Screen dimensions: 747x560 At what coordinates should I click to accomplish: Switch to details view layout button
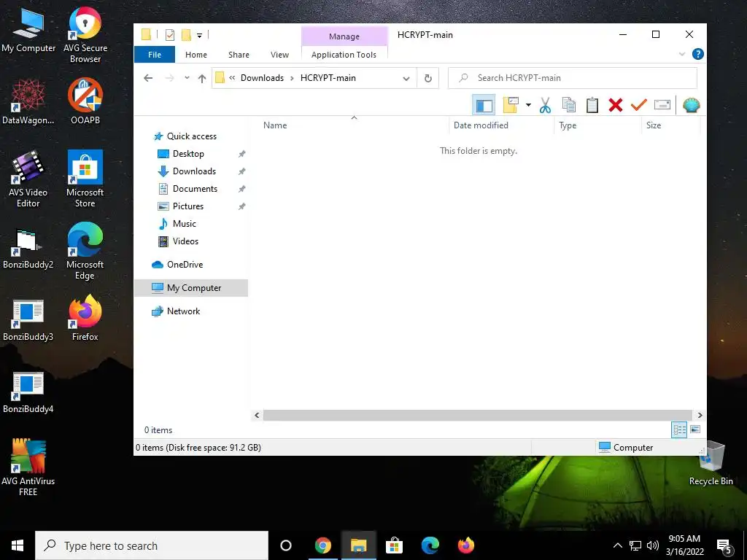(x=679, y=430)
